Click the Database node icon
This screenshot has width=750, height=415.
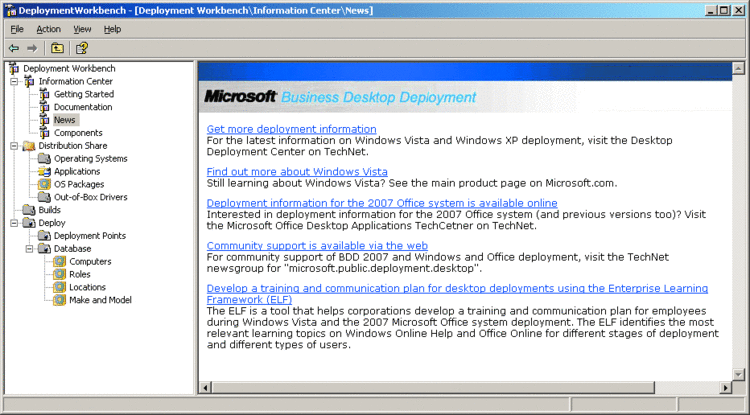pyautogui.click(x=44, y=249)
